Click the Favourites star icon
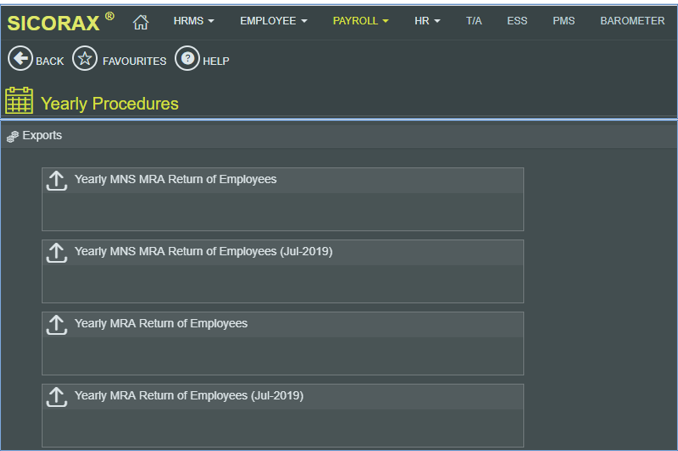Screen dimensions: 678x451 coord(85,60)
